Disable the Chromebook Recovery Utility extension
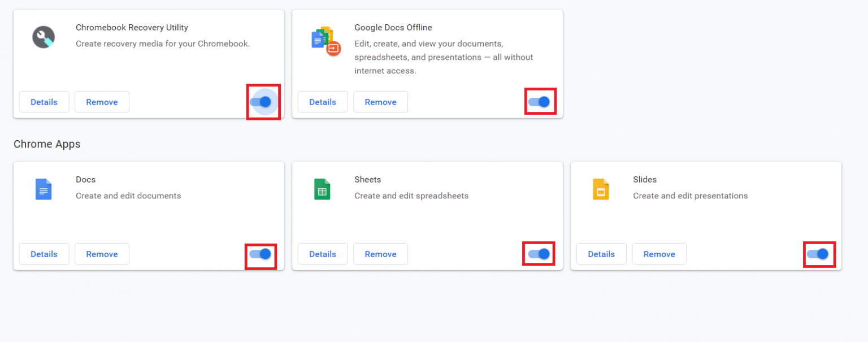Viewport: 868px width, 342px height. (x=263, y=102)
